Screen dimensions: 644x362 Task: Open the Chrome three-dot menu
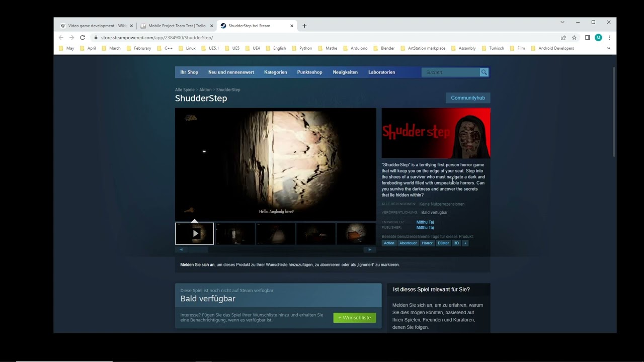pos(609,38)
